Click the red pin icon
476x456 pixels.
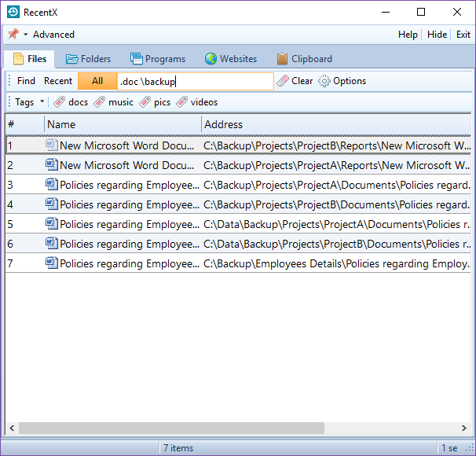pos(13,34)
